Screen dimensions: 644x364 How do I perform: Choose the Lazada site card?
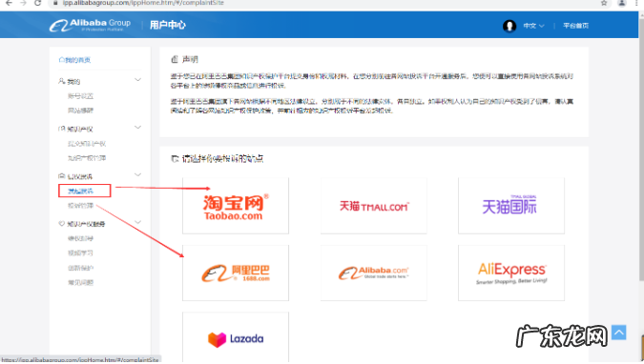(236, 338)
